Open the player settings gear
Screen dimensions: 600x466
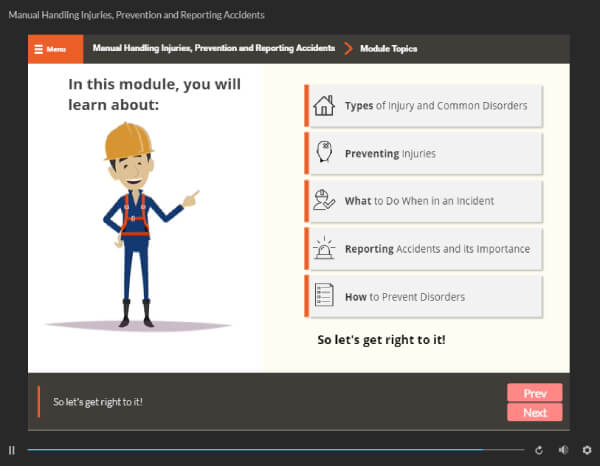click(587, 451)
